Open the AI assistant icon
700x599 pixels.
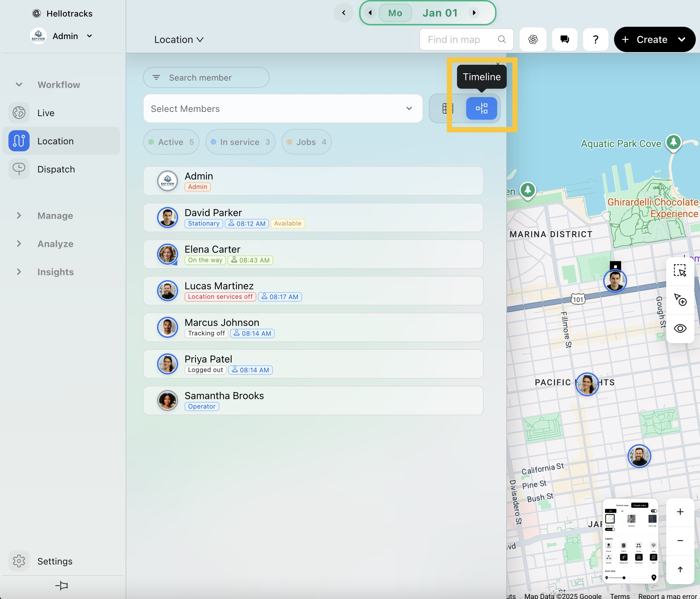click(533, 39)
